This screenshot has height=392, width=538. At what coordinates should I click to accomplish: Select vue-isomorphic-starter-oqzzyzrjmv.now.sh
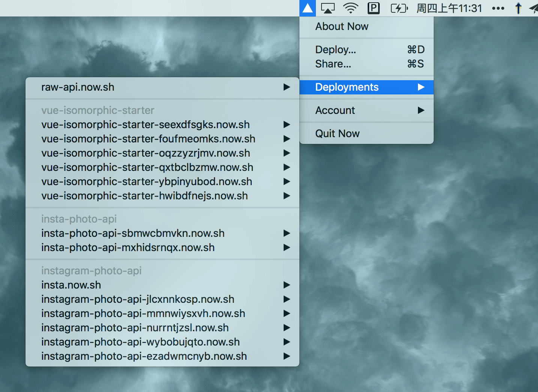(x=162, y=153)
